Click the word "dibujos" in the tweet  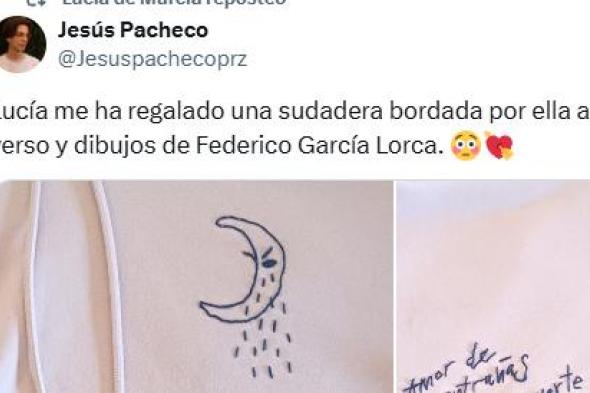[114, 146]
